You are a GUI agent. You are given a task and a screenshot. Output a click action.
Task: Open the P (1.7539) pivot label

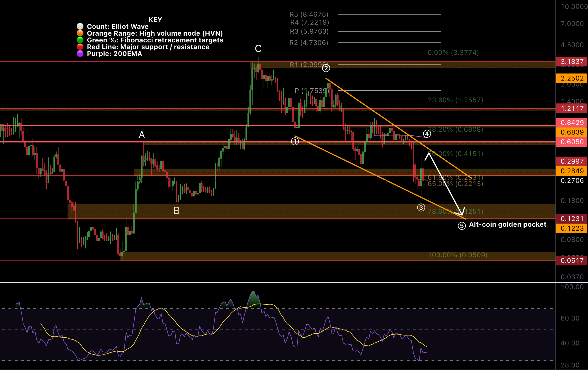tap(312, 91)
